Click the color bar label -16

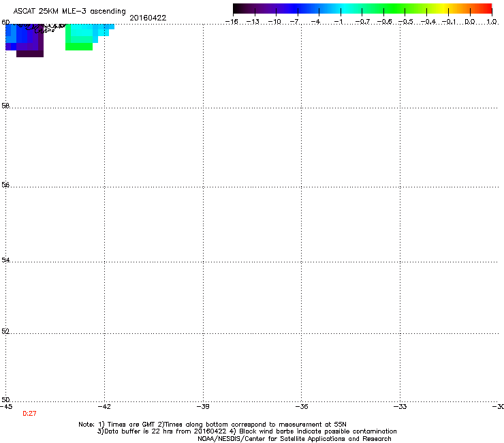232,22
